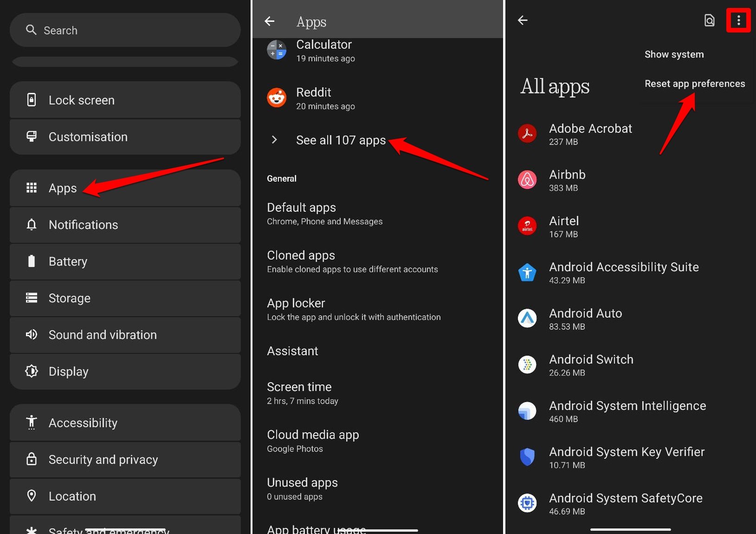This screenshot has height=534, width=756.
Task: Click the Android Switch icon
Action: 527,365
